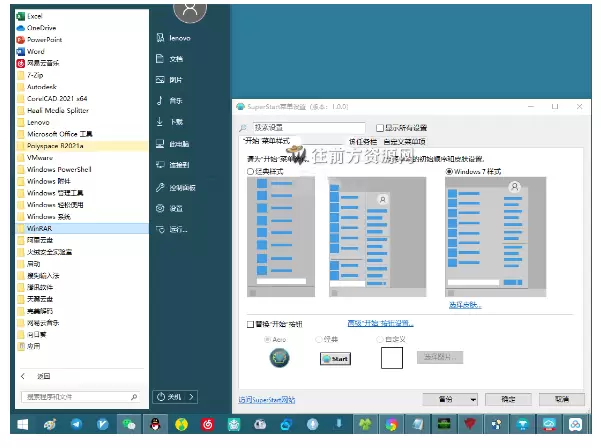This screenshot has height=448, width=601.
Task: Click the 搜索程序和文件 search box
Action: pos(80,397)
